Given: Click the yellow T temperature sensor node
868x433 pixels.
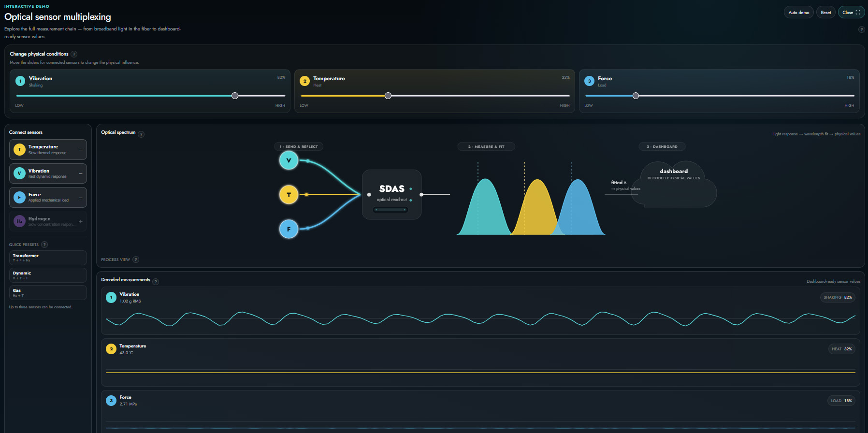Looking at the screenshot, I should click(289, 195).
